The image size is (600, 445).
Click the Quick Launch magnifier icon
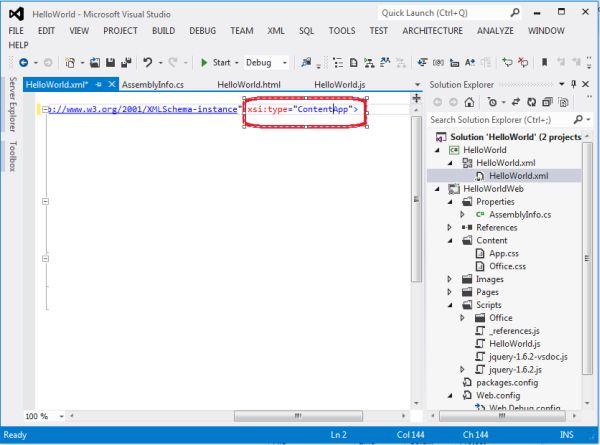pyautogui.click(x=515, y=13)
